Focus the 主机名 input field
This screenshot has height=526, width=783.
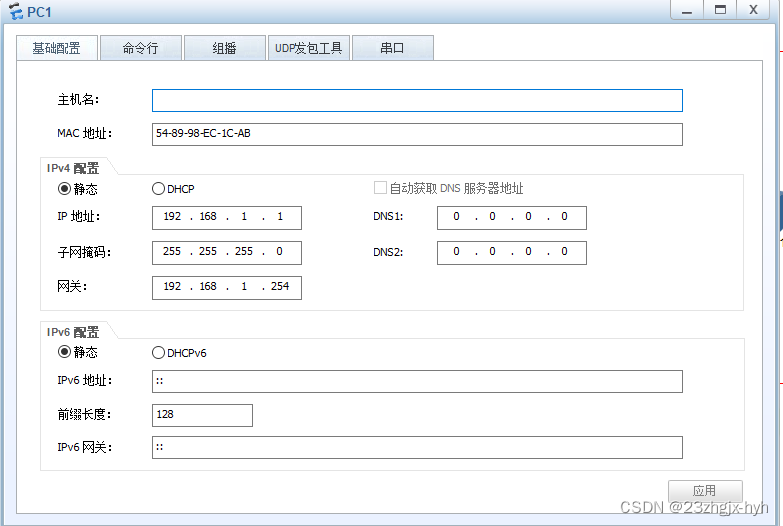point(417,100)
